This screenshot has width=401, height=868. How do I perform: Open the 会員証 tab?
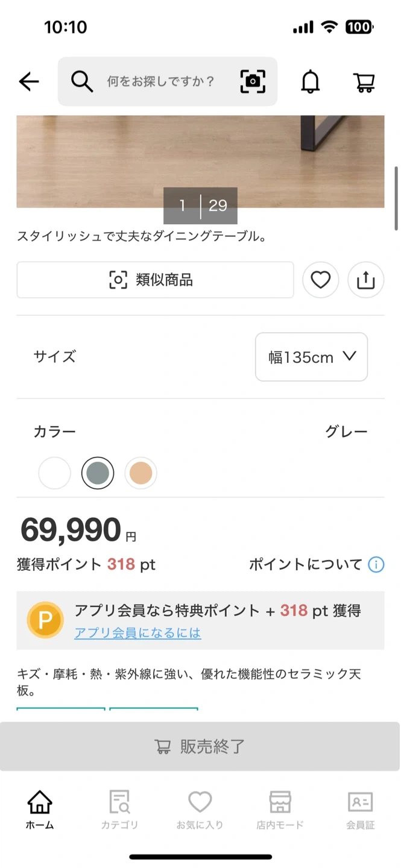[360, 810]
